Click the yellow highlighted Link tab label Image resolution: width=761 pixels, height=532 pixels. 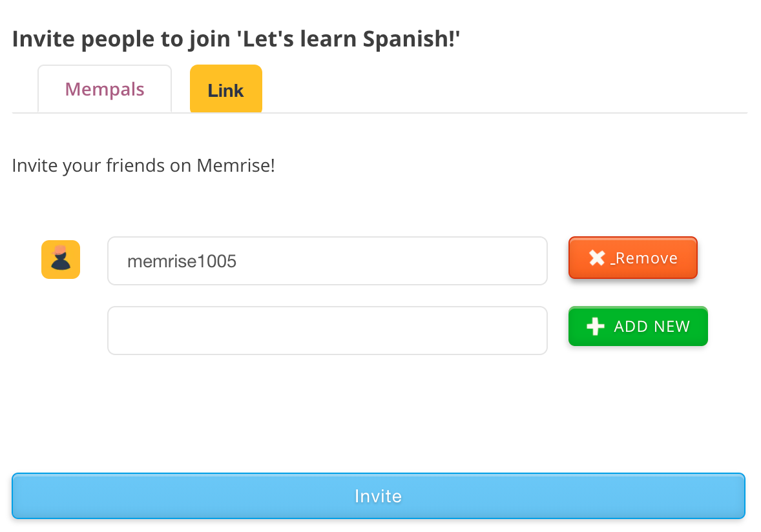[x=225, y=90]
